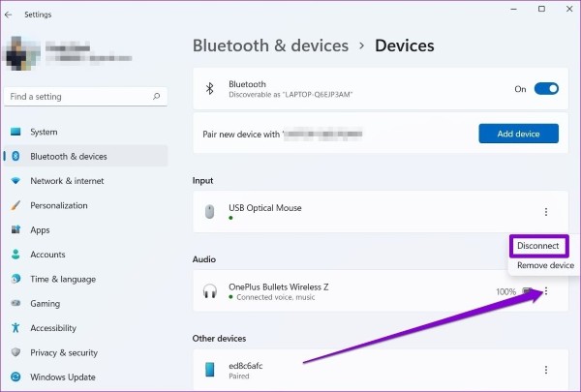This screenshot has height=392, width=581.
Task: Select Disconnect from the context menu
Action: click(537, 246)
